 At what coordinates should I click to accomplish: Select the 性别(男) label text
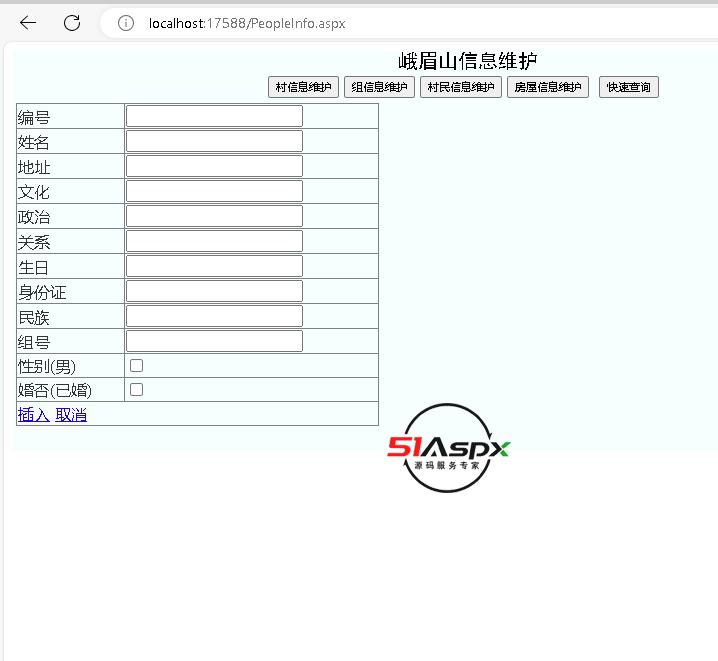(47, 367)
